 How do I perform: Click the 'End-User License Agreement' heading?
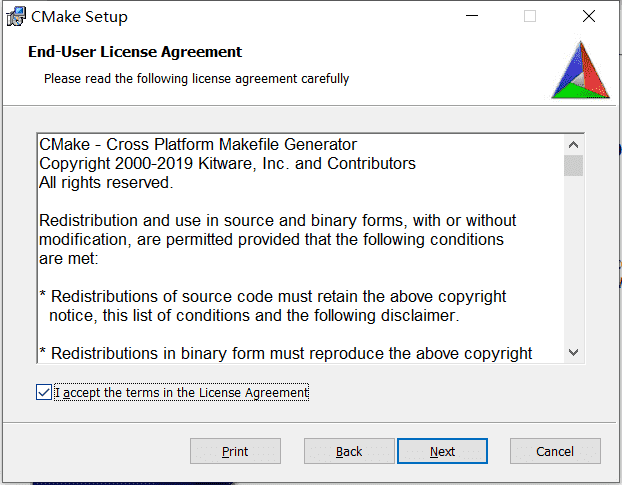click(x=135, y=52)
